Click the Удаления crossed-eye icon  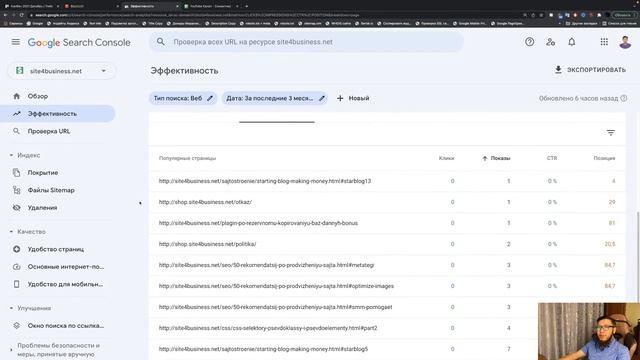pyautogui.click(x=16, y=208)
